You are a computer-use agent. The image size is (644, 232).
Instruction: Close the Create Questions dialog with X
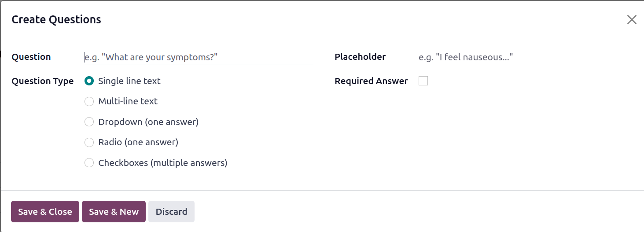[632, 20]
